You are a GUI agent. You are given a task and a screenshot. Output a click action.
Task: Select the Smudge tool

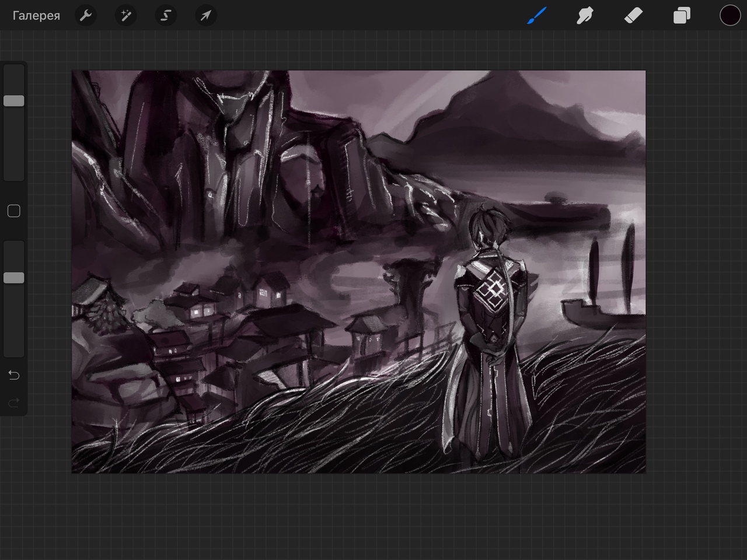(x=585, y=16)
